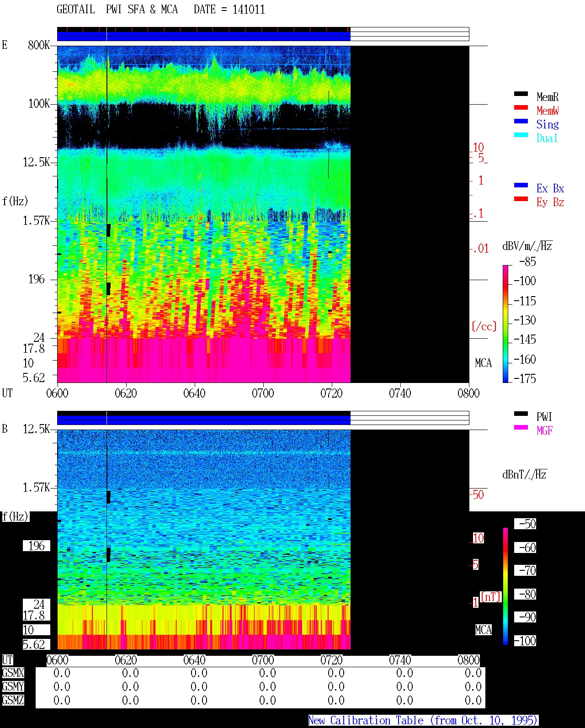Click the "Dual" legend label
This screenshot has height=728, width=585.
(x=548, y=138)
